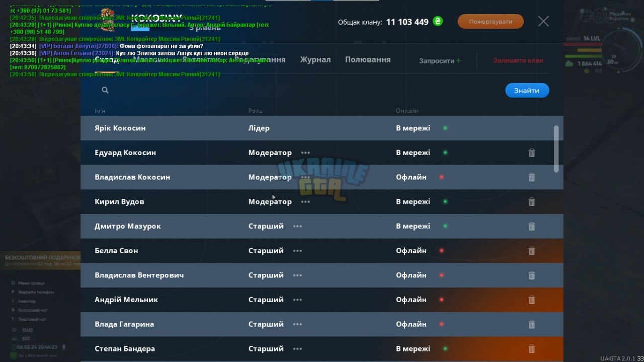Viewport: 644px width, 362px height.
Task: Click Меню гравця in the side hints
Action: click(x=31, y=283)
